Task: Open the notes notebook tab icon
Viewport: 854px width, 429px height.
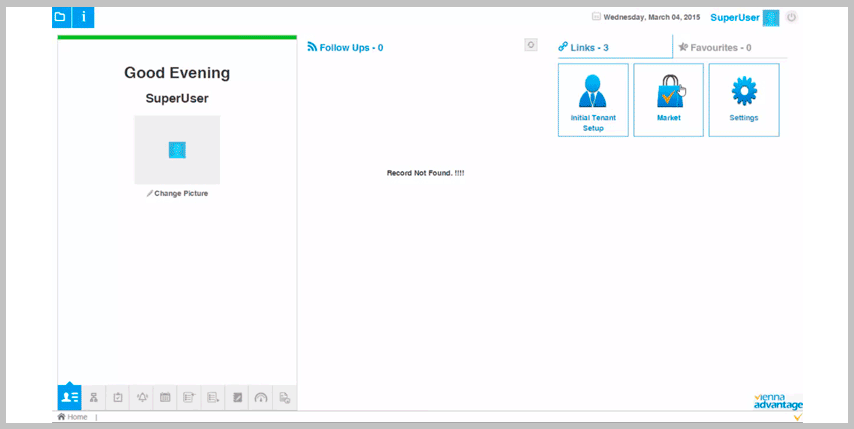Action: pos(237,397)
